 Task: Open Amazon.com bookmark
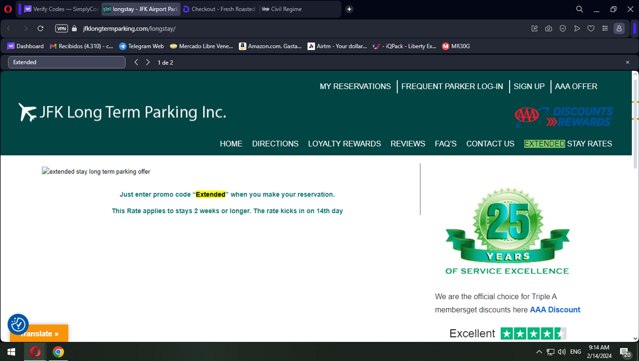point(270,46)
